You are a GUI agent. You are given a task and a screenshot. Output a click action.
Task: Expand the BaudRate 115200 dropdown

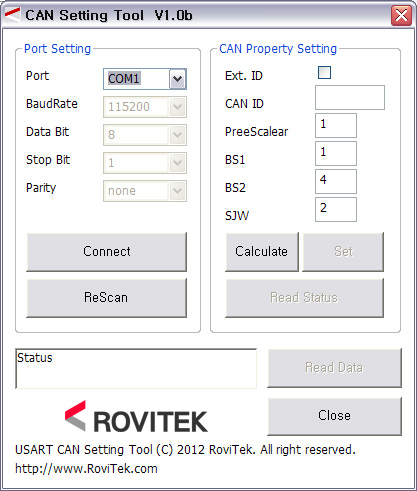[x=145, y=107]
